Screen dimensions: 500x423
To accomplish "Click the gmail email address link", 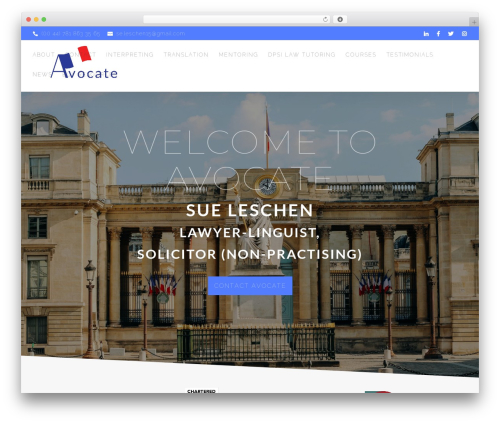I will [150, 34].
